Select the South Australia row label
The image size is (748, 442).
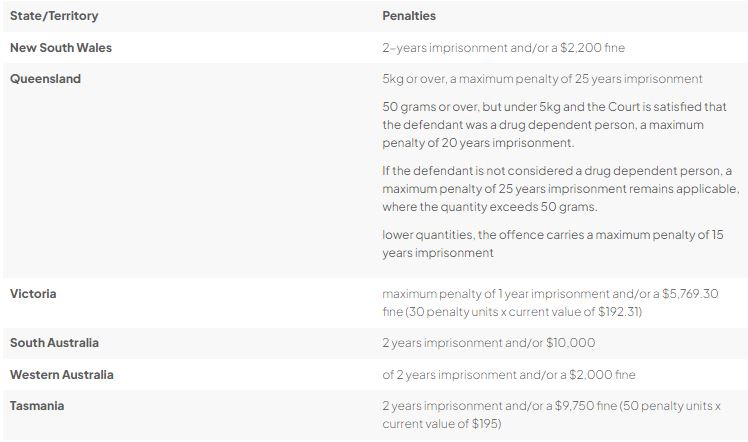54,342
